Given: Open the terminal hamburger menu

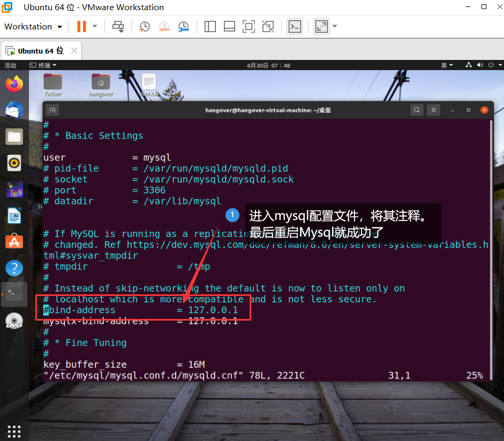Looking at the screenshot, I should [x=433, y=110].
